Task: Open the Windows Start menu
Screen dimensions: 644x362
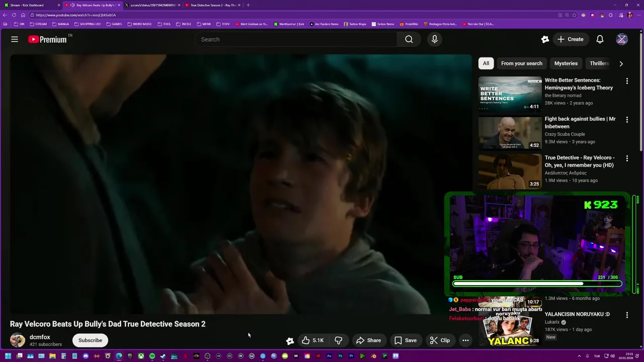Action: click(8, 356)
